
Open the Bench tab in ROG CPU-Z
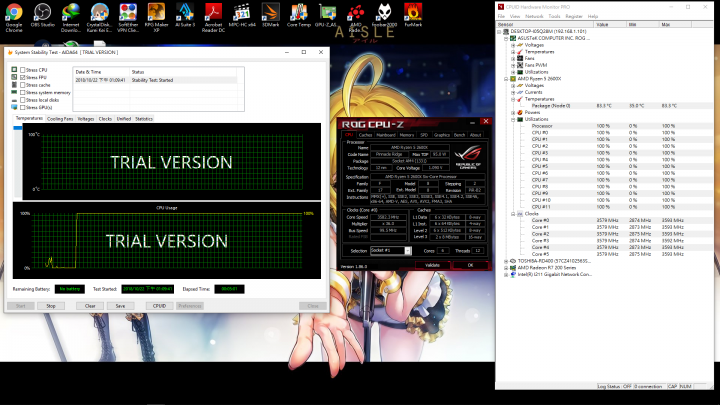[x=459, y=135]
